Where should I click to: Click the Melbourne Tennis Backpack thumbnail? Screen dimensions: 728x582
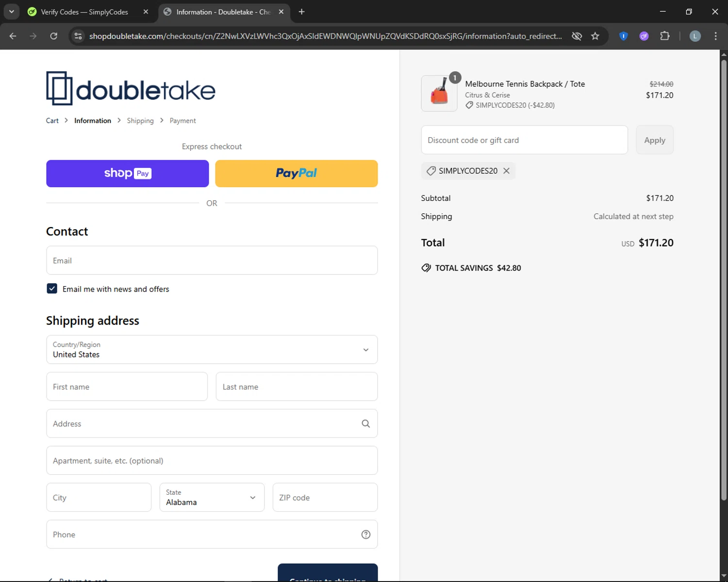439,94
